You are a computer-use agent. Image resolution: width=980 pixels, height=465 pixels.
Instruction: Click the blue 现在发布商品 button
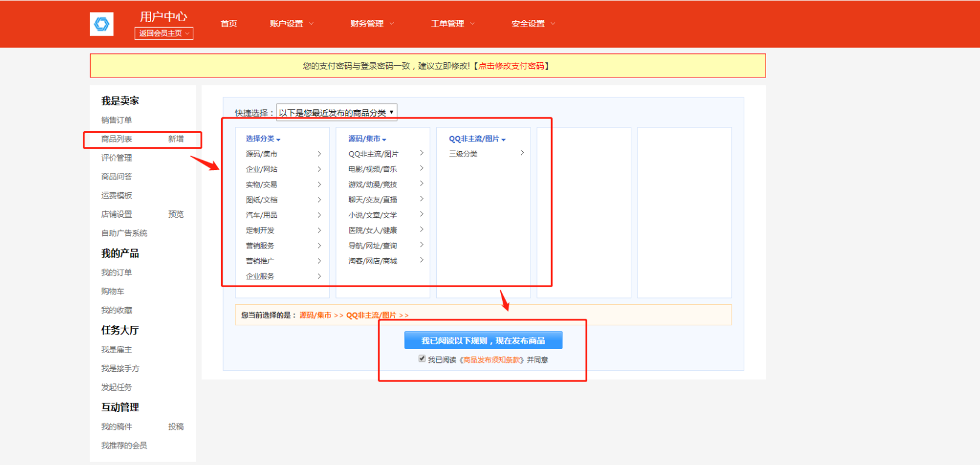483,340
